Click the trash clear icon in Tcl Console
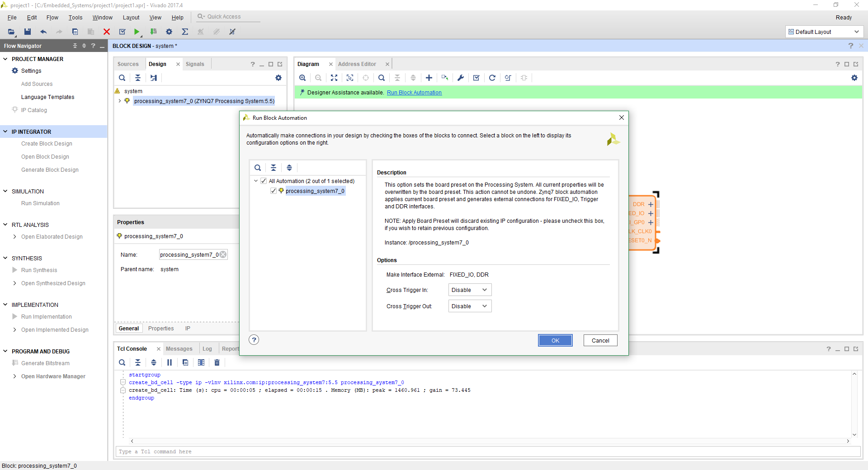Screen dimensions: 868x470 pyautogui.click(x=217, y=362)
